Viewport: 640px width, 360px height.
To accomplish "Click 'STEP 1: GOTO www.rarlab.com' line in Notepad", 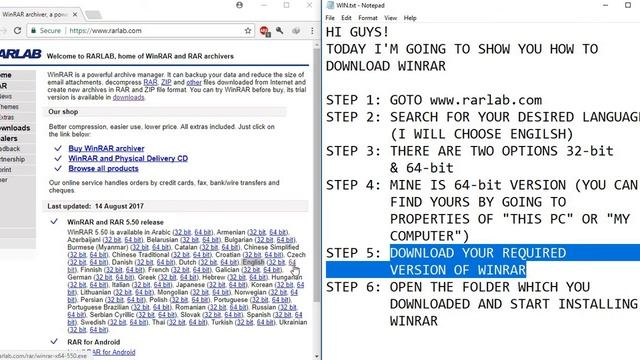I will click(x=434, y=100).
